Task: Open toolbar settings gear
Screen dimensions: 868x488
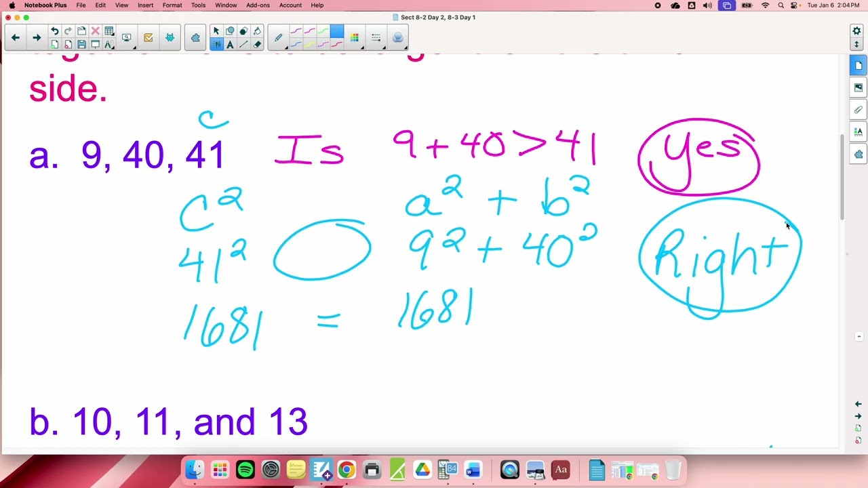Action: tap(856, 30)
